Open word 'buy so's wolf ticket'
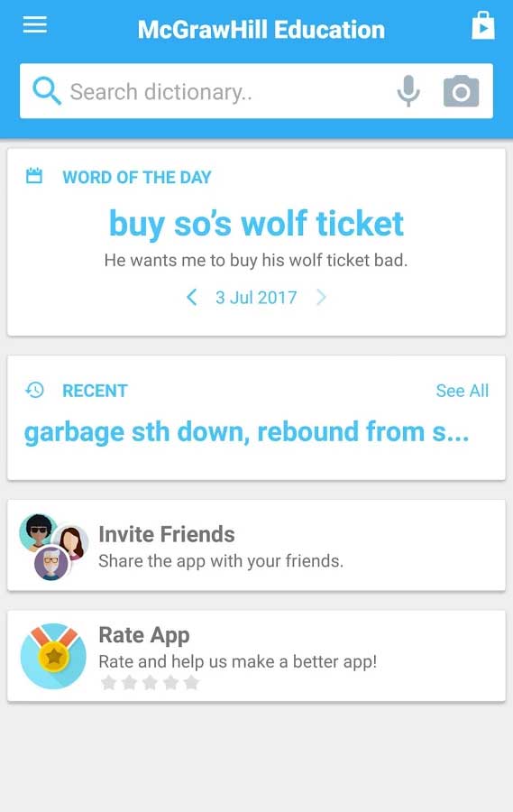The width and height of the screenshot is (513, 812). coord(256,225)
